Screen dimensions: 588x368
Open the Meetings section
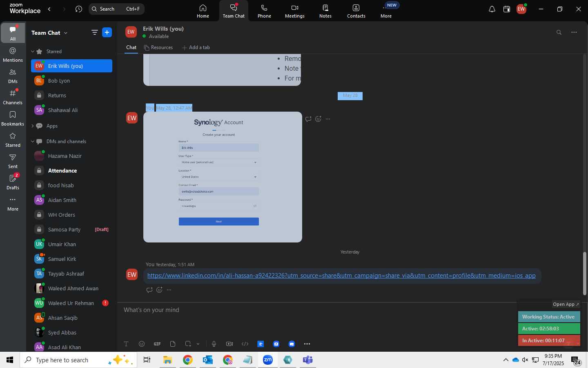tap(295, 11)
